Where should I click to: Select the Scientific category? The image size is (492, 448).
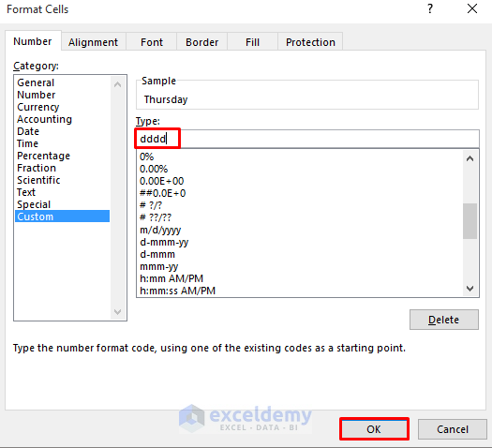pos(63,180)
